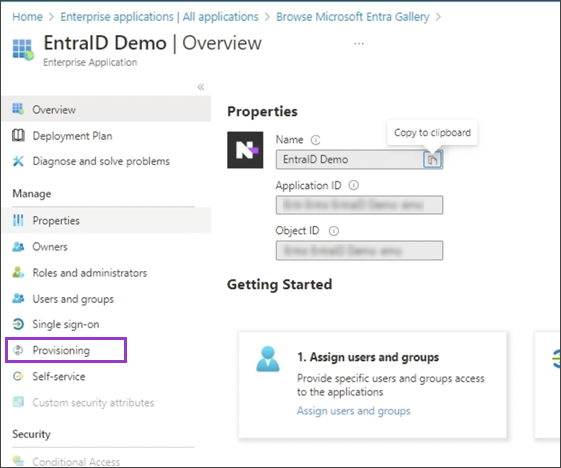This screenshot has height=468, width=561.
Task: Click the info icon beside Application ID
Action: tap(353, 185)
